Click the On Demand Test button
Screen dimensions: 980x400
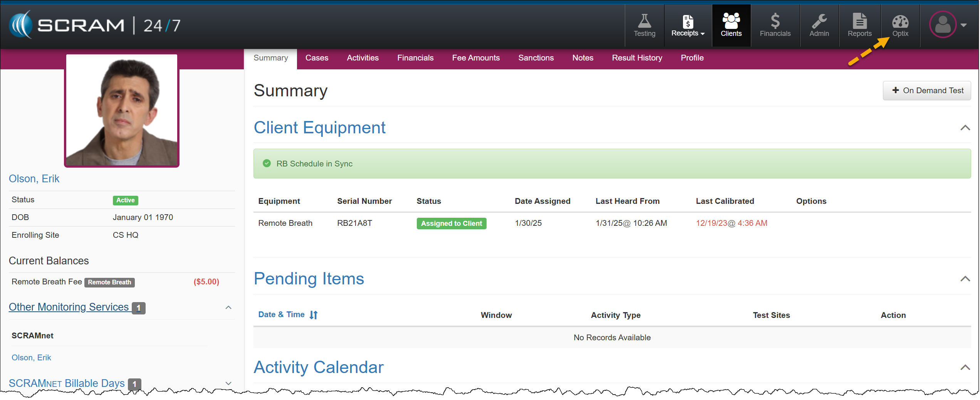(x=926, y=91)
